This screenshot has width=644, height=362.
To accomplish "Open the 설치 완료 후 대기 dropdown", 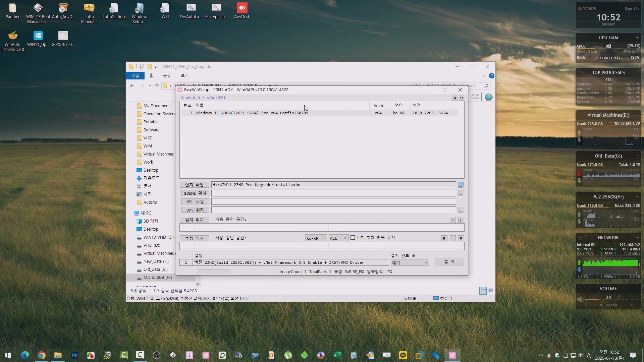I will tap(410, 262).
